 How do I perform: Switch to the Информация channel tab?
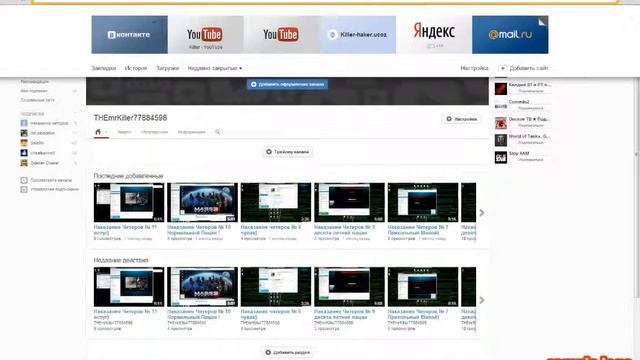tap(191, 132)
